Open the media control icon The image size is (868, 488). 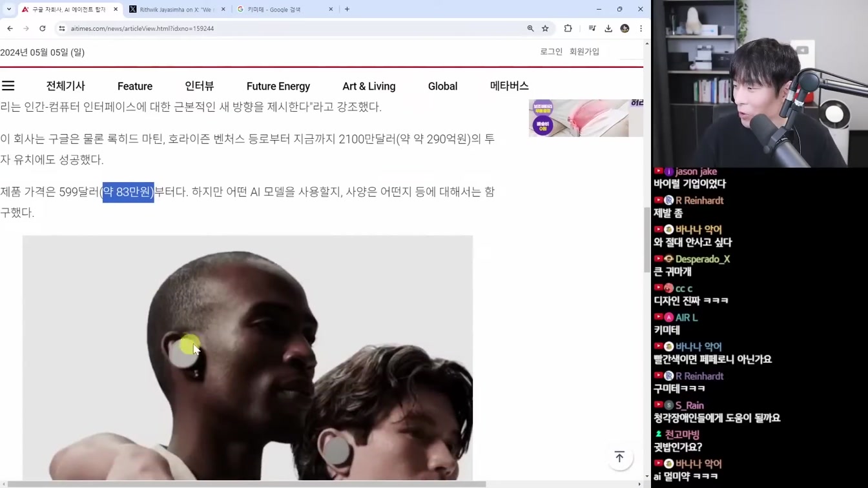click(x=592, y=28)
